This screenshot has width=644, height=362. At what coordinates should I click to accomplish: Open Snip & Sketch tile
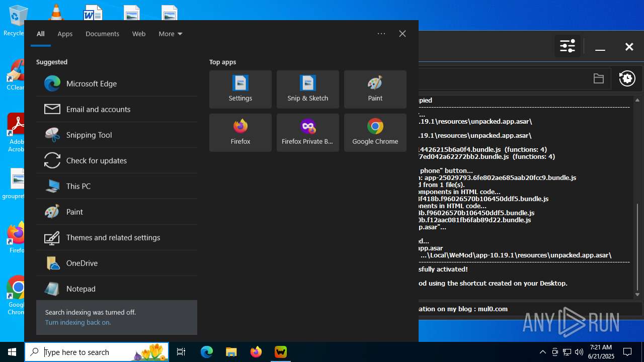[x=308, y=89]
